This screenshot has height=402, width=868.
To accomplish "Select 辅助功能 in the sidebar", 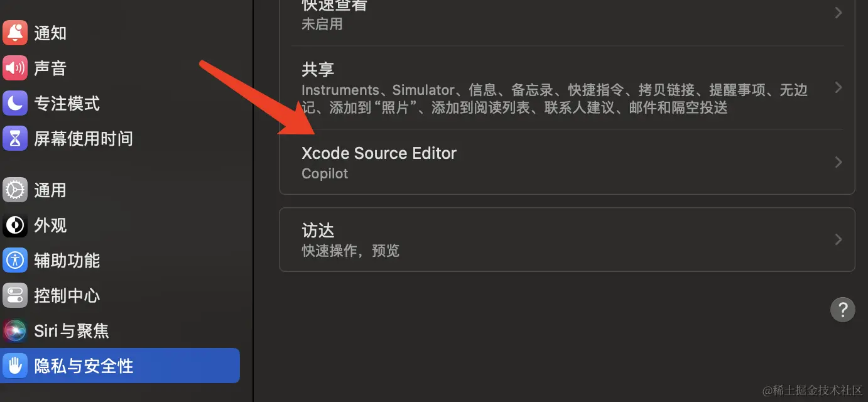I will [x=120, y=260].
